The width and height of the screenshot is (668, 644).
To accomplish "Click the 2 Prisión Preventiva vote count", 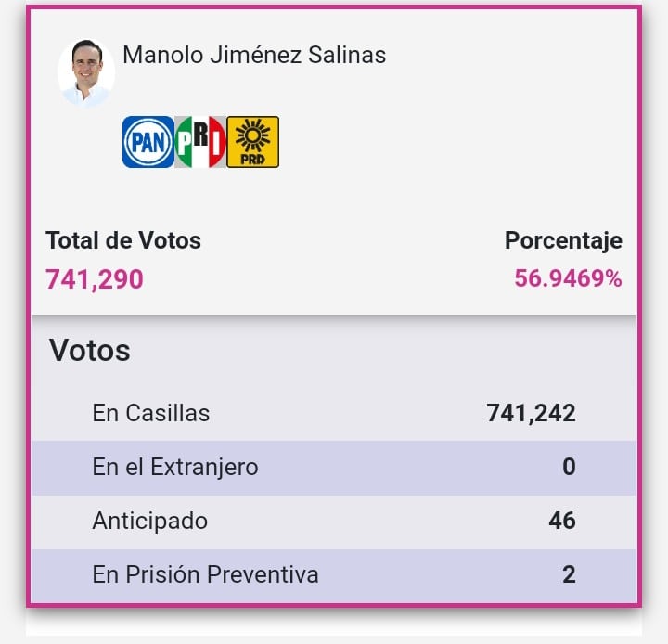I will coord(569,574).
